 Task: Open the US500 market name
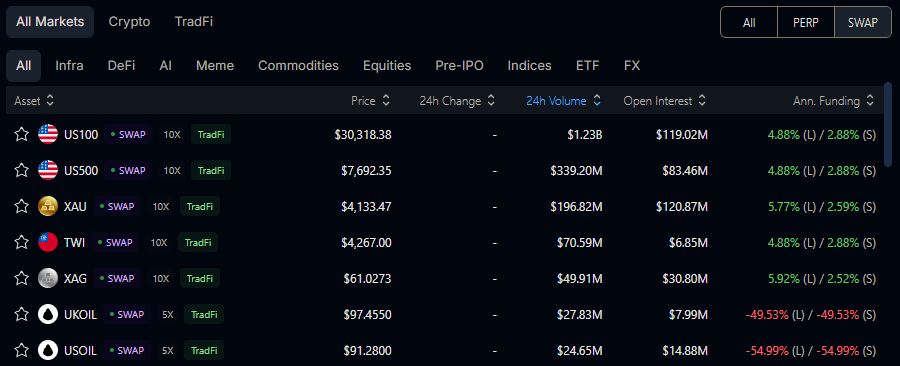tap(81, 170)
